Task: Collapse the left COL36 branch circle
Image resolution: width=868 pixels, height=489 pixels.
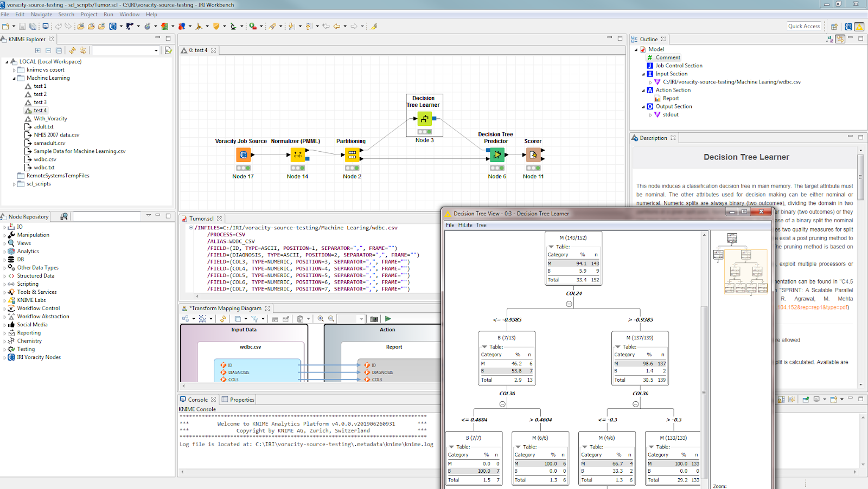Action: tap(502, 404)
